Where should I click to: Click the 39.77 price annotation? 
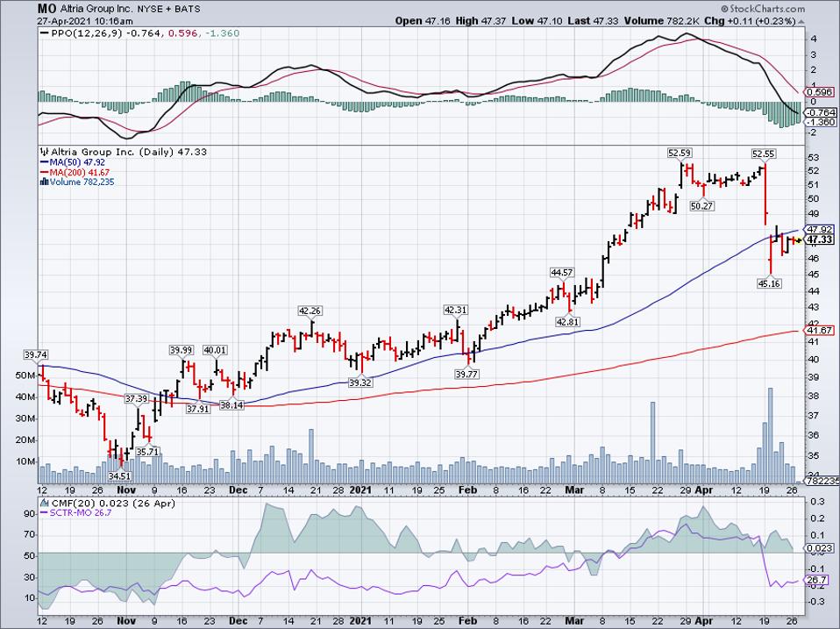tap(466, 374)
